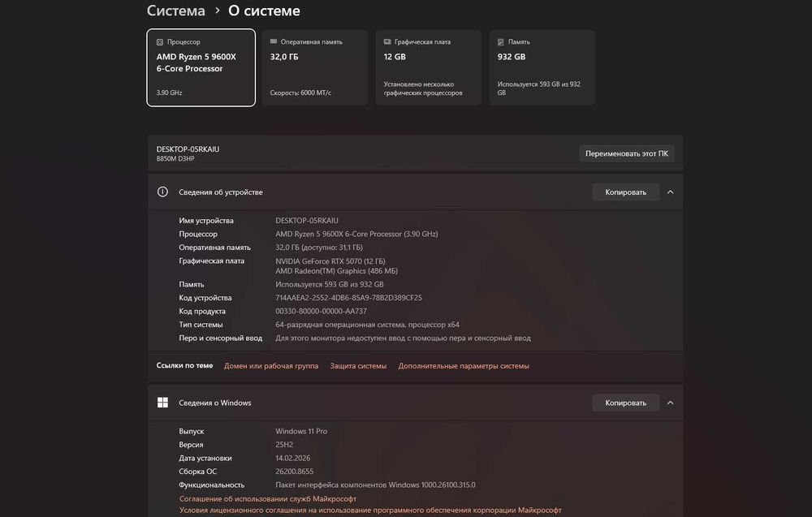812x517 pixels.
Task: Click the Ссылки по теме label
Action: coord(185,365)
